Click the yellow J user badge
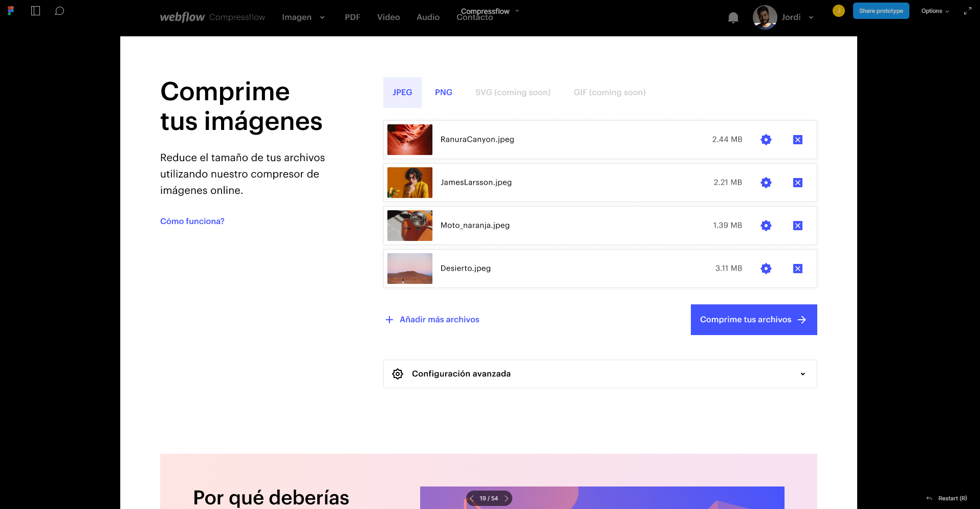This screenshot has height=509, width=980. 839,11
